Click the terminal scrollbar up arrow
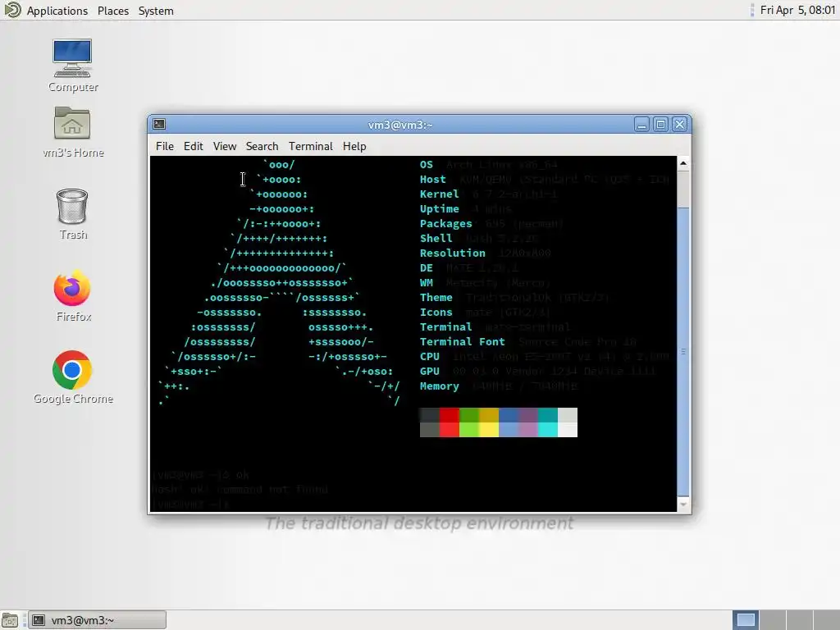Viewport: 840px width, 630px height. [x=683, y=163]
